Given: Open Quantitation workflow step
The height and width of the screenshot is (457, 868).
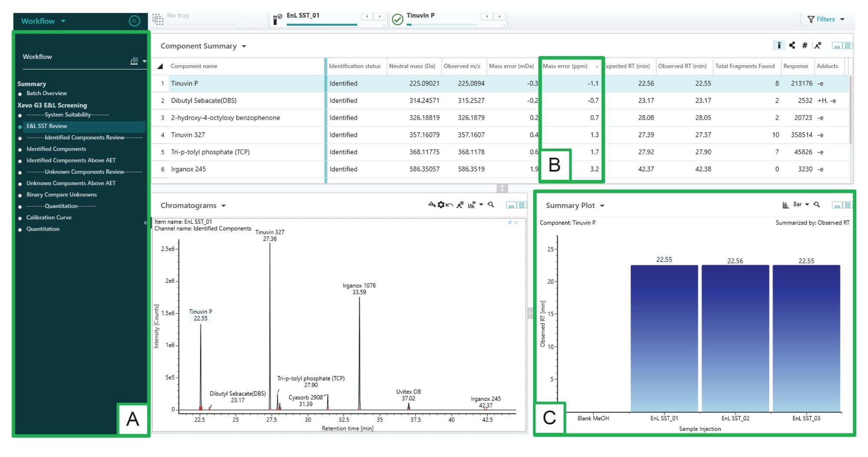Looking at the screenshot, I should pyautogui.click(x=43, y=229).
